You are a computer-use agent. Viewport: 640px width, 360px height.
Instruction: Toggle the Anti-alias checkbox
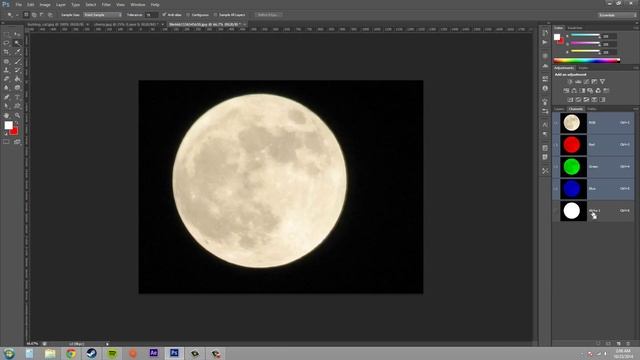(x=164, y=15)
